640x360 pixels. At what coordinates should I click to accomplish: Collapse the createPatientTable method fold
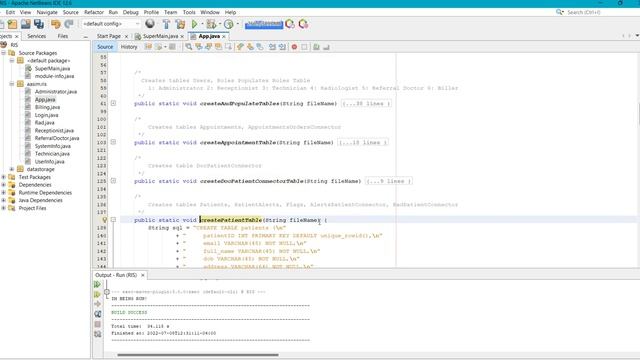(113, 220)
